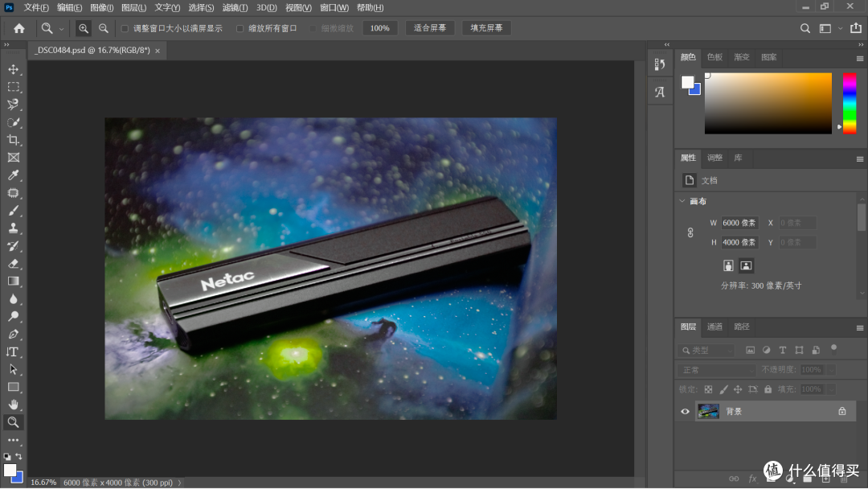The image size is (868, 489).
Task: Switch to the 色板 tab
Action: (x=714, y=57)
